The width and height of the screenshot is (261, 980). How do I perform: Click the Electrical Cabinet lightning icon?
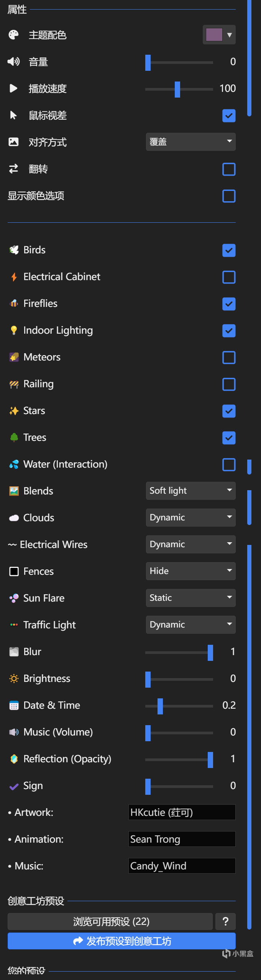pyautogui.click(x=14, y=277)
